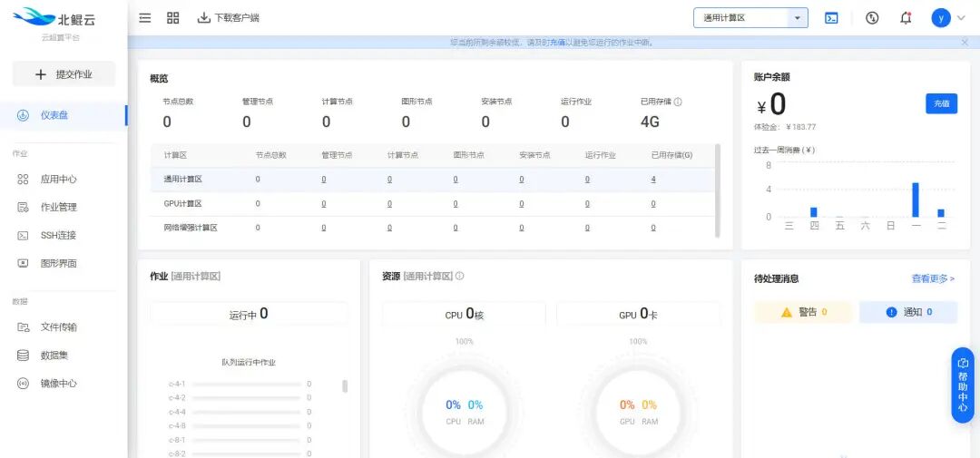This screenshot has width=980, height=458.
Task: Click the plus icon on 提交作业
Action: click(x=41, y=74)
